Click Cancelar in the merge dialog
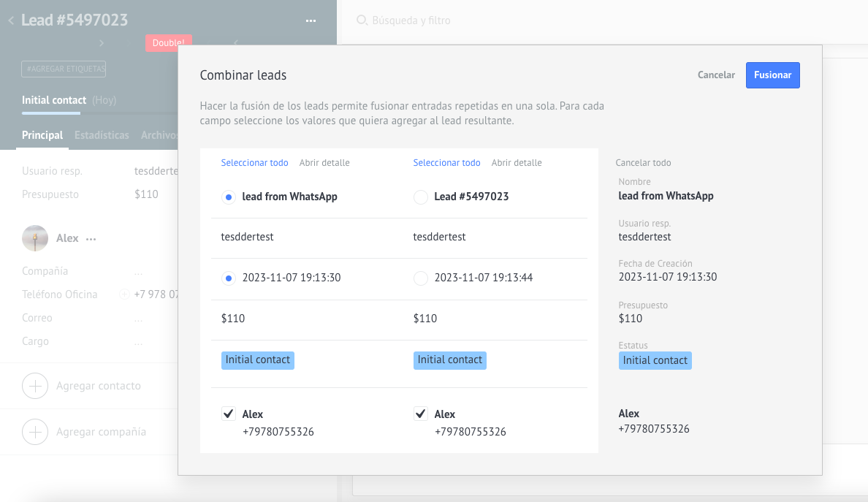 716,75
